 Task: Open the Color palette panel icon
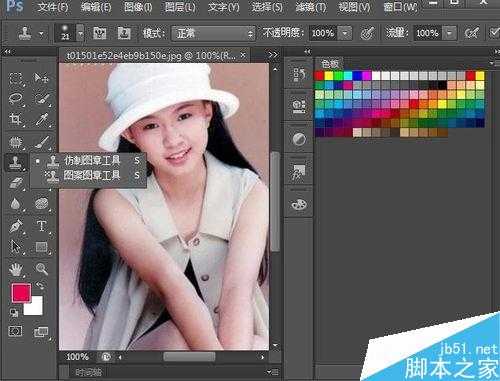coord(298,204)
